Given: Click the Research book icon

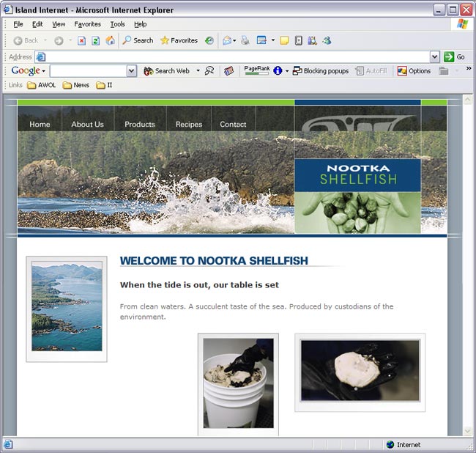Looking at the screenshot, I should click(x=298, y=41).
